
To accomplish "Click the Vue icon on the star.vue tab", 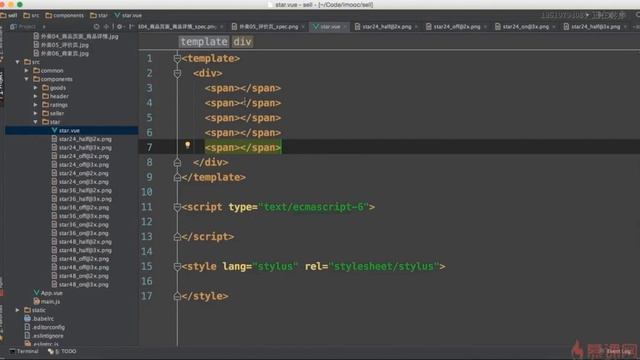I will (316, 27).
